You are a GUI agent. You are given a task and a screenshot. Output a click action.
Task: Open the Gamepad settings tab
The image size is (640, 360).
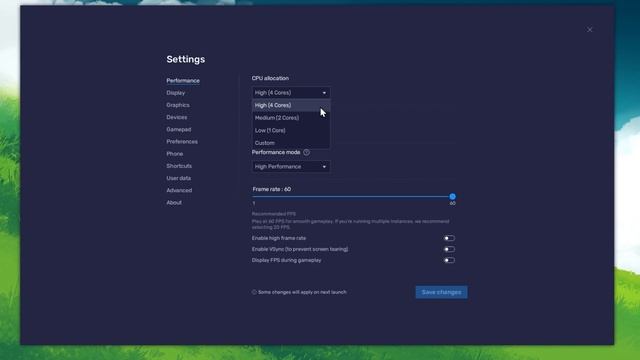click(x=178, y=129)
